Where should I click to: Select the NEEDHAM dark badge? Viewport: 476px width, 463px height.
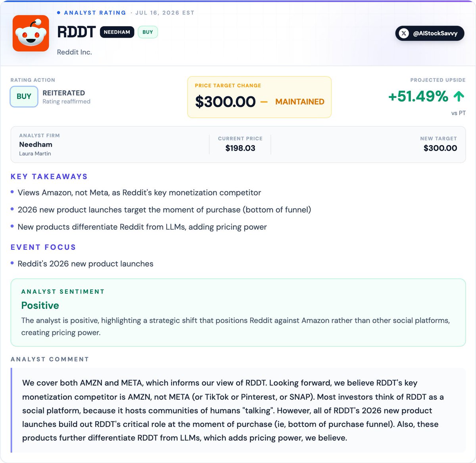click(117, 32)
